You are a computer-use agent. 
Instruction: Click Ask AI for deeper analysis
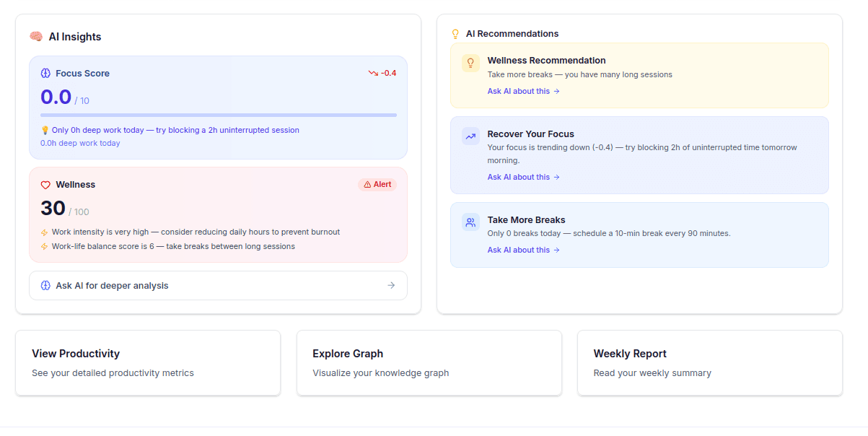tap(218, 285)
